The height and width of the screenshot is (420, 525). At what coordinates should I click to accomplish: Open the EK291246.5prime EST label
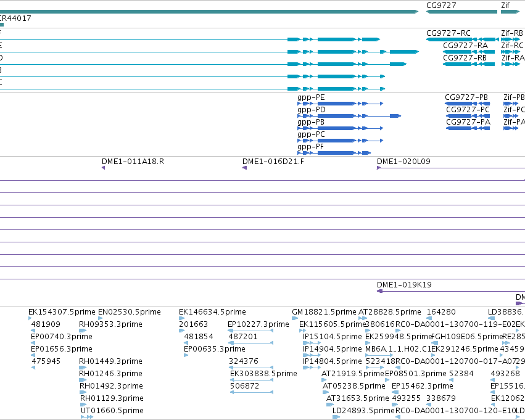(x=465, y=350)
